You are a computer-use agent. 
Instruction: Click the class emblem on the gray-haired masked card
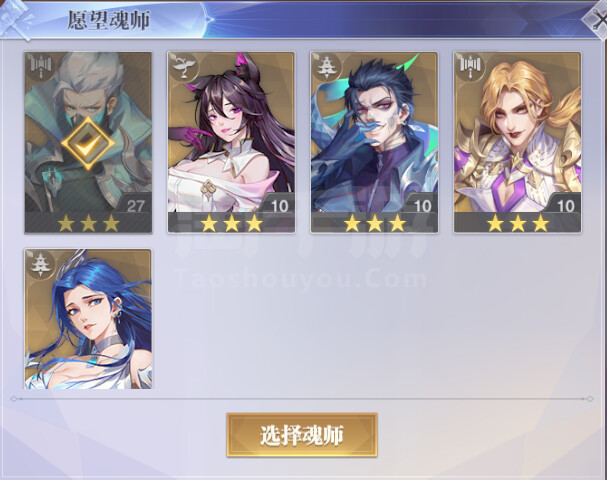coord(40,66)
